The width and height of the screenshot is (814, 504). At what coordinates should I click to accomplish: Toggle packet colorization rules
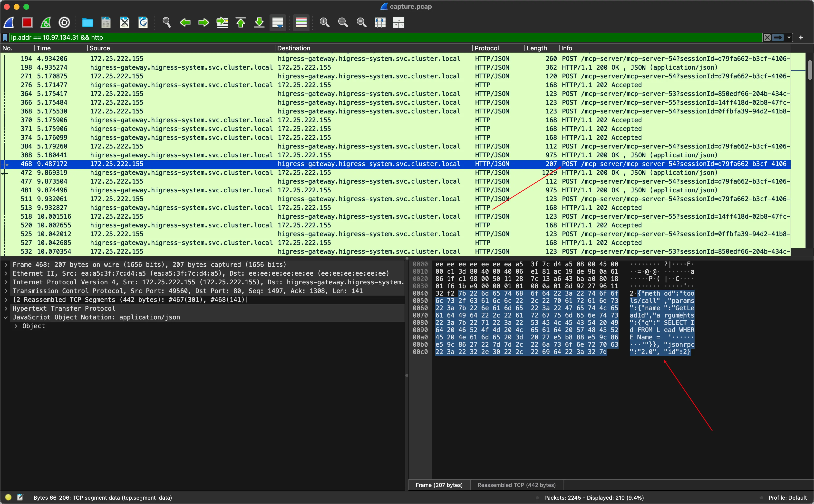[x=301, y=22]
